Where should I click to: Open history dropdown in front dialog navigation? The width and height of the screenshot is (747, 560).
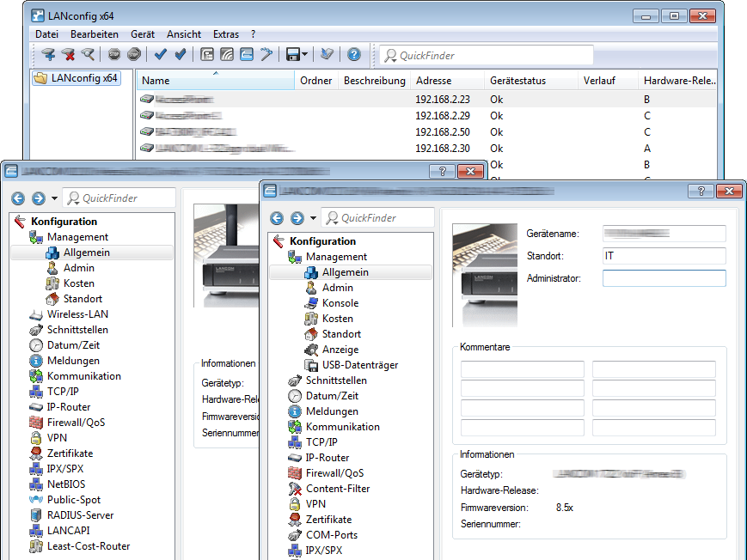coord(314,218)
